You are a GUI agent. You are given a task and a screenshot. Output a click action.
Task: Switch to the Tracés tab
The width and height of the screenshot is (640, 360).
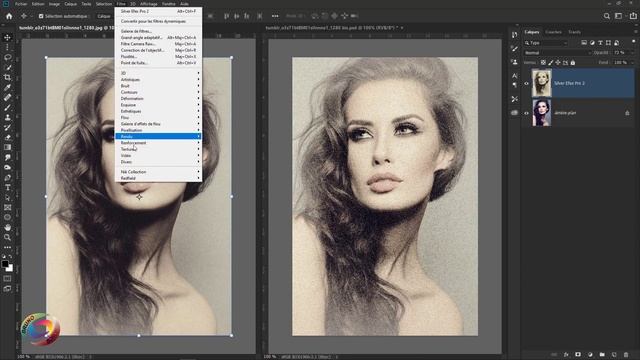point(574,32)
